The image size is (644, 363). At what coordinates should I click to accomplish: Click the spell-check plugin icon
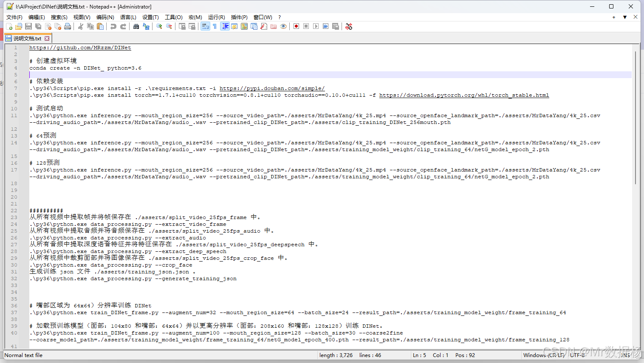(x=349, y=26)
